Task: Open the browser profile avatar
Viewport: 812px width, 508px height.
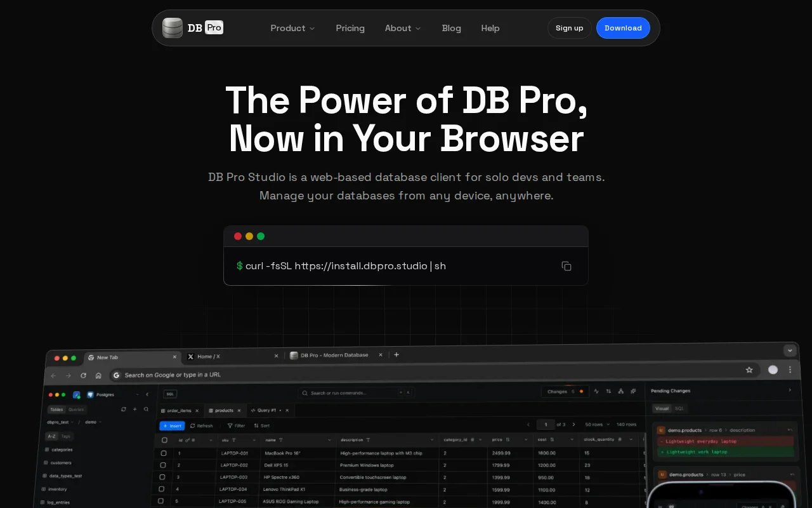Action: point(773,370)
